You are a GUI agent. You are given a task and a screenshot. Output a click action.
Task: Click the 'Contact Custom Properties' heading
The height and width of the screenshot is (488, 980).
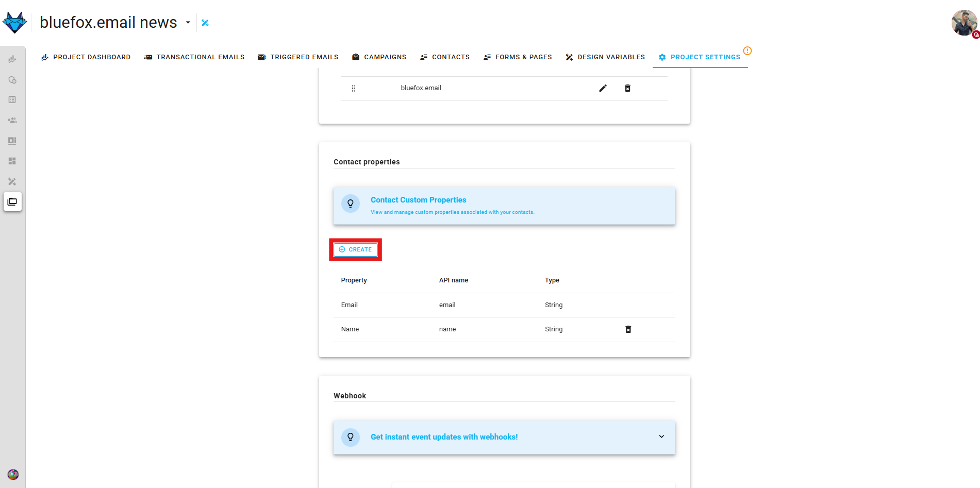pos(418,200)
